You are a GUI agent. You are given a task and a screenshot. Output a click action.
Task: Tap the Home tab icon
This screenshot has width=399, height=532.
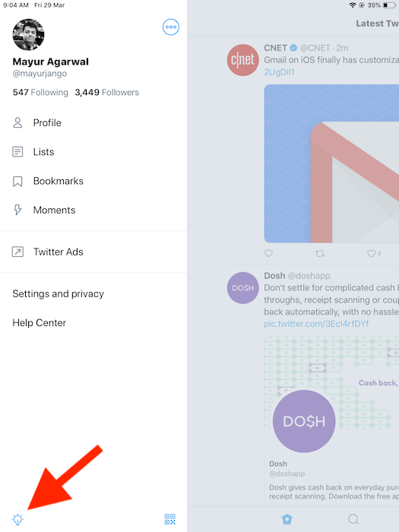tap(287, 519)
